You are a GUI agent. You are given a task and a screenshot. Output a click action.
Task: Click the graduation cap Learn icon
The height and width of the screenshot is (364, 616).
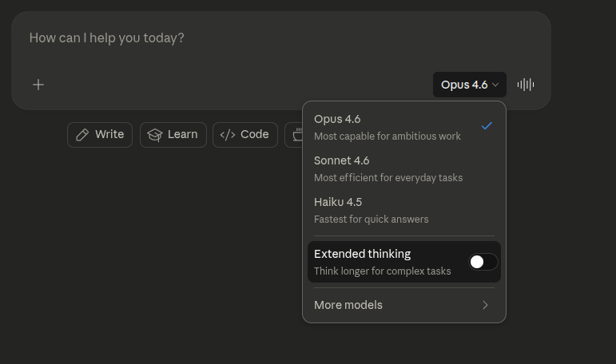tap(155, 135)
